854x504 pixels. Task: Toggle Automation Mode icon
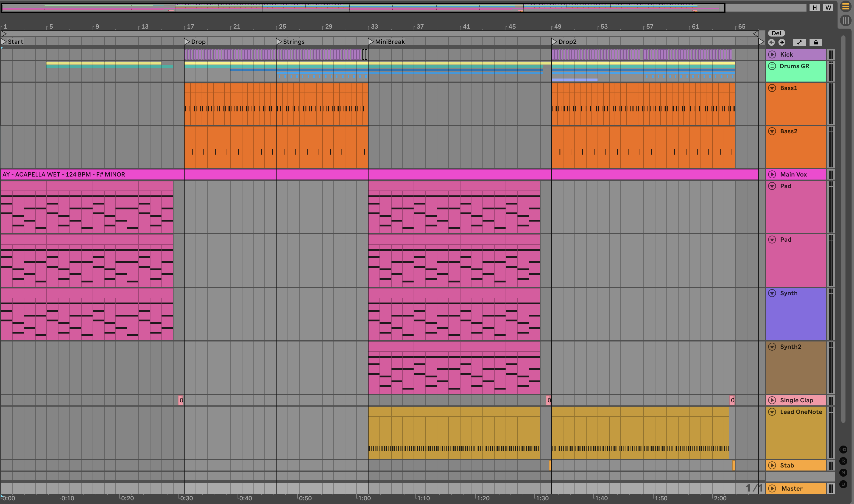pyautogui.click(x=799, y=42)
